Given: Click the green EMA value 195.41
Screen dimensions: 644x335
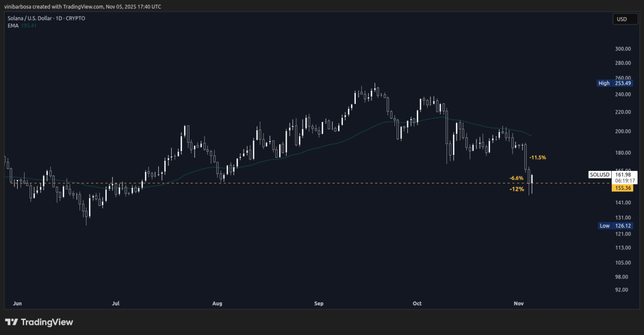Looking at the screenshot, I should click(28, 25).
